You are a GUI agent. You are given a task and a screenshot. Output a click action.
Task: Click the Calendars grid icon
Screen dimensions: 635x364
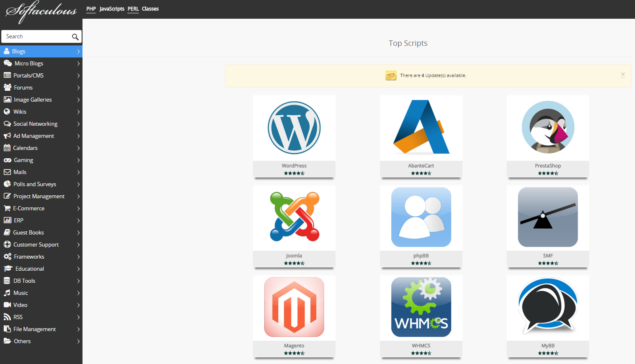pos(7,148)
